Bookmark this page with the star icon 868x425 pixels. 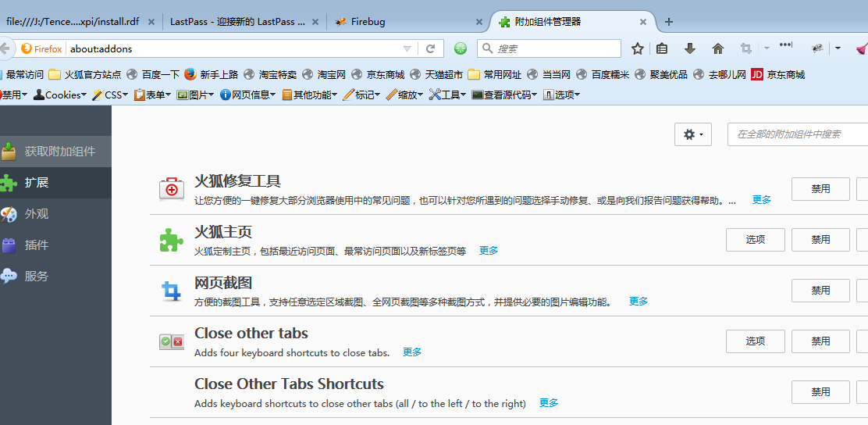click(x=637, y=48)
